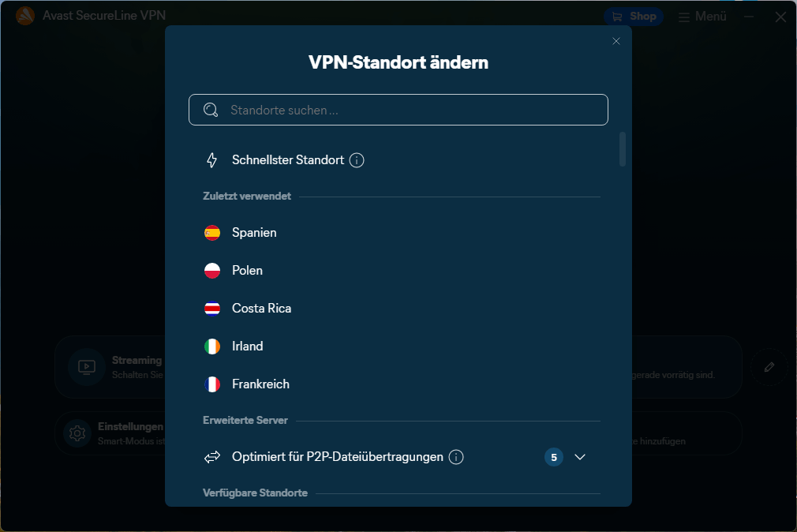
Task: Select the Spanien flag icon
Action: click(212, 232)
